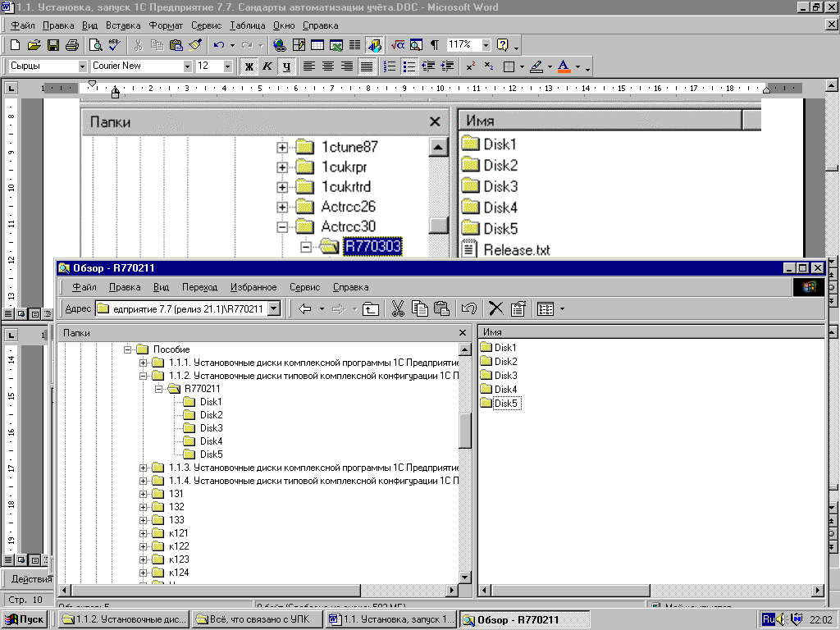Screen dimensions: 840x630
Task: Open Explorer's Избранное menu
Action: pos(253,287)
